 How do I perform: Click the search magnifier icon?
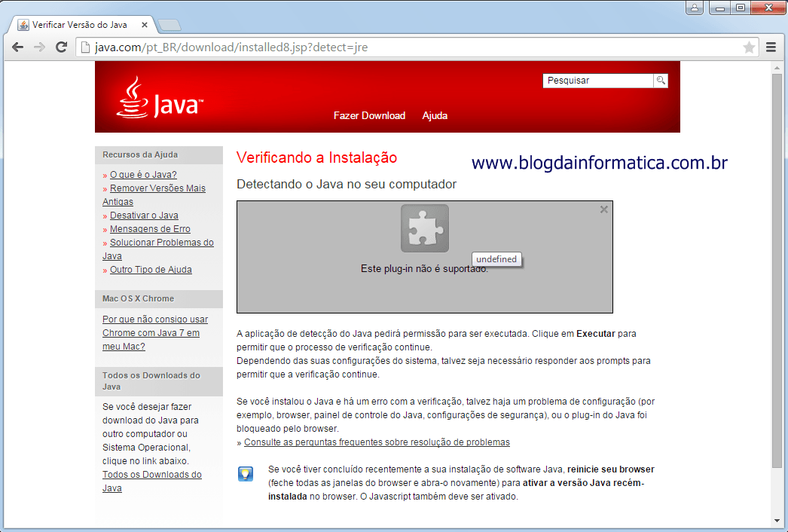pos(661,81)
